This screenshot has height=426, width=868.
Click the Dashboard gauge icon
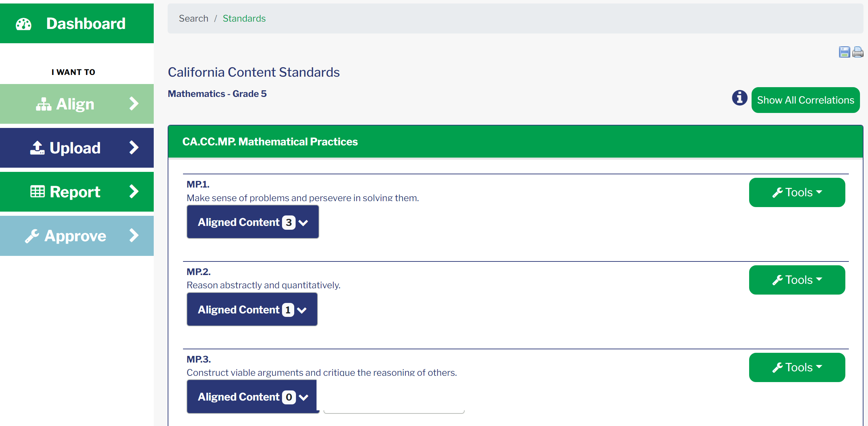pyautogui.click(x=24, y=24)
